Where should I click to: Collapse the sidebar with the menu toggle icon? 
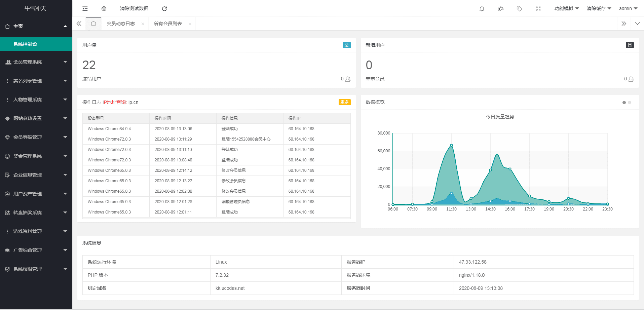tap(85, 9)
